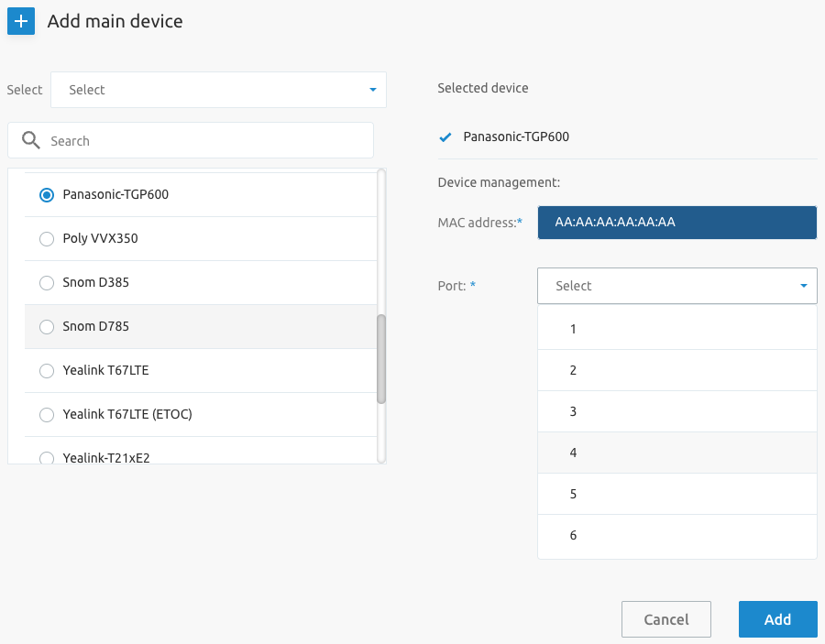The height and width of the screenshot is (644, 825).
Task: Select Yealink T67LTE radio button
Action: click(x=47, y=371)
